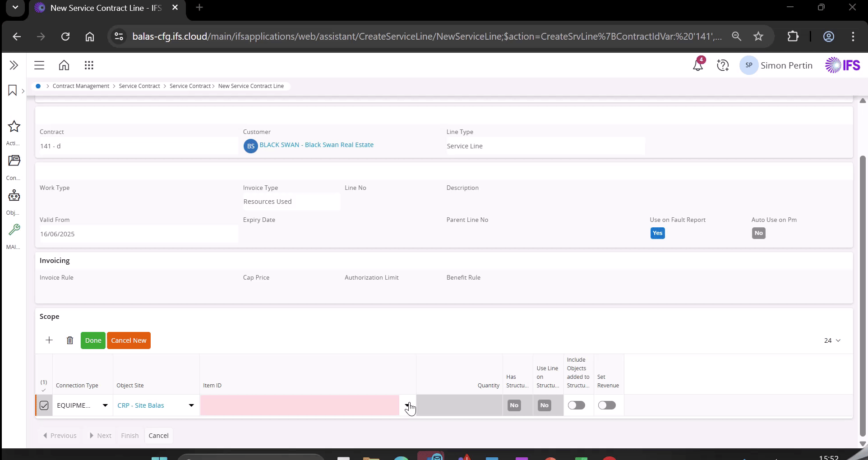Open the help question mark icon
868x460 pixels.
click(x=723, y=65)
